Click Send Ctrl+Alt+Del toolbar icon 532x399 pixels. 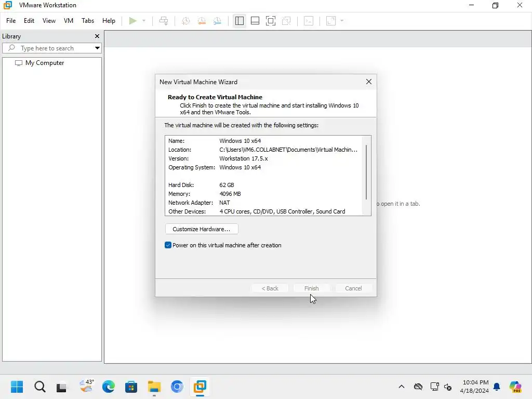(x=164, y=21)
